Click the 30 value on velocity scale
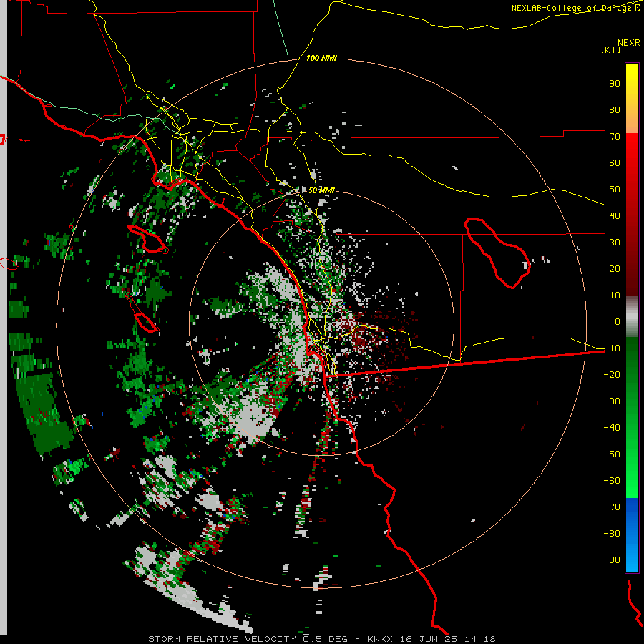 pyautogui.click(x=615, y=243)
